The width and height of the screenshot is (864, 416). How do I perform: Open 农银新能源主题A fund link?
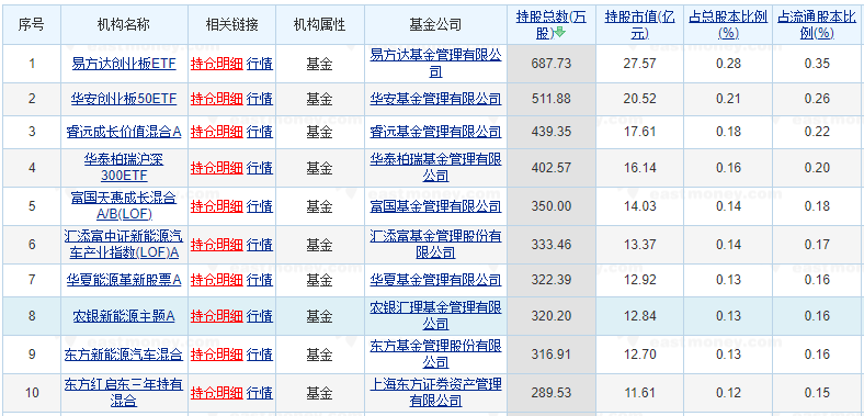tap(124, 316)
